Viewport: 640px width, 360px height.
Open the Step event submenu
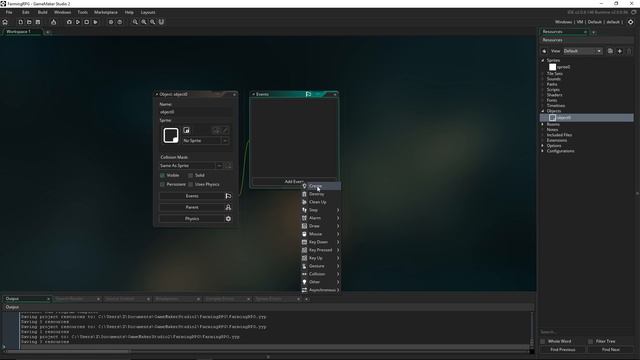point(320,210)
